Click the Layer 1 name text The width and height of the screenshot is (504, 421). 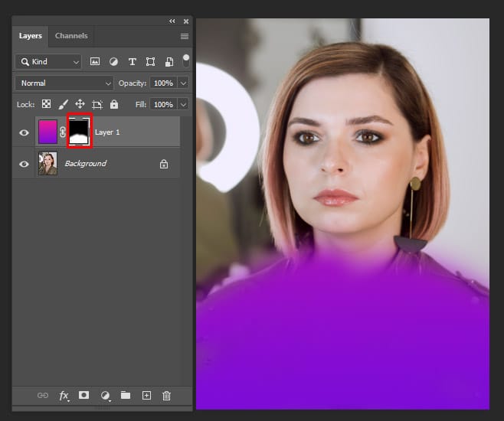pyautogui.click(x=107, y=132)
